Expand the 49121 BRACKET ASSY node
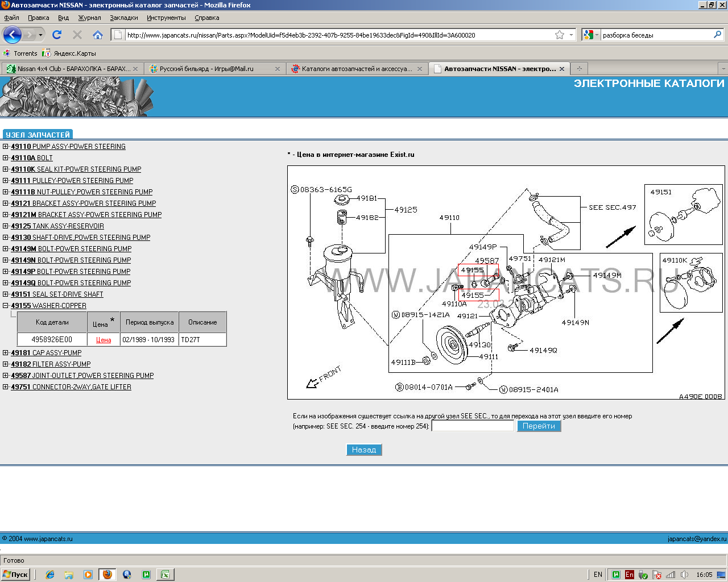Viewport: 728px width, 582px height. point(6,203)
